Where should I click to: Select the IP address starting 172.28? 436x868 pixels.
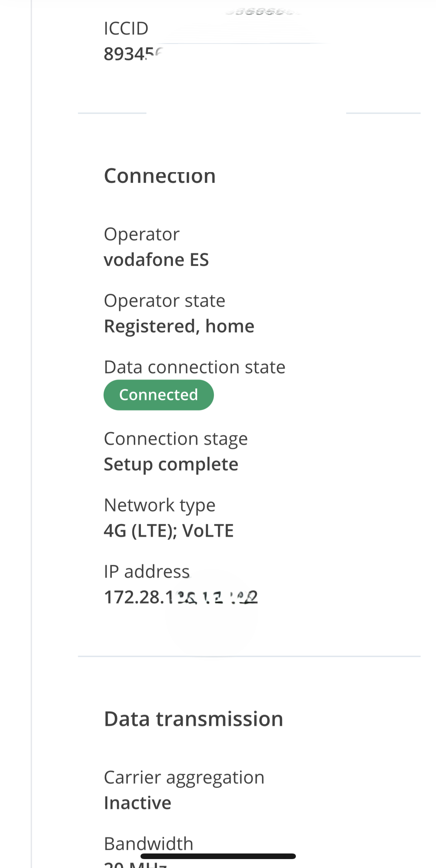click(x=180, y=598)
